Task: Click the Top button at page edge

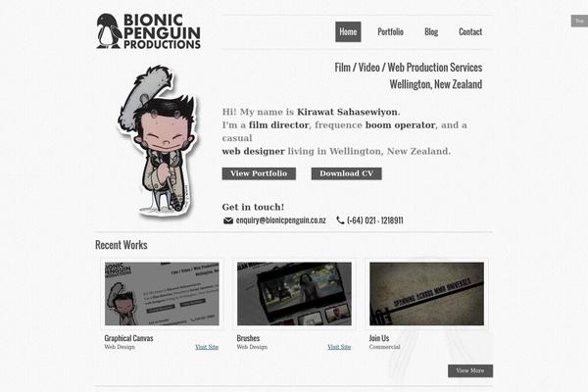Action: tap(579, 21)
